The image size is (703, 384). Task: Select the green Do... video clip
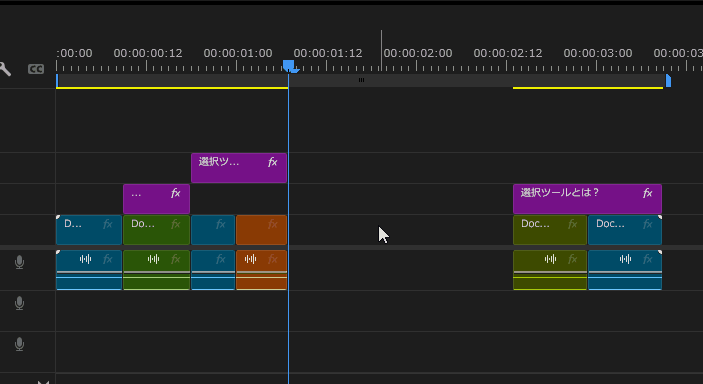pyautogui.click(x=156, y=230)
